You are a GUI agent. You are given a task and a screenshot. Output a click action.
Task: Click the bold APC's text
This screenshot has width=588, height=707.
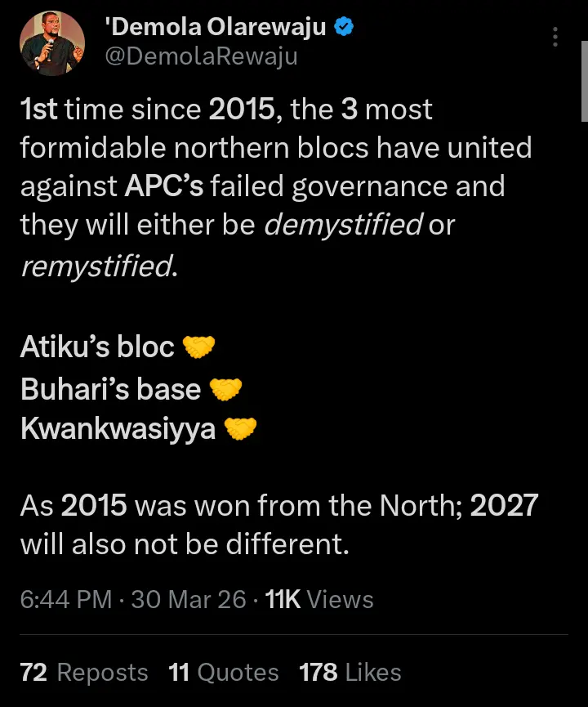tap(163, 186)
